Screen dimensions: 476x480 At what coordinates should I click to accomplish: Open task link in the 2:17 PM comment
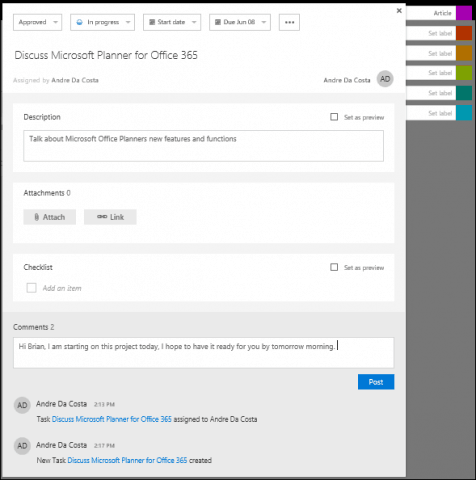pyautogui.click(x=127, y=460)
